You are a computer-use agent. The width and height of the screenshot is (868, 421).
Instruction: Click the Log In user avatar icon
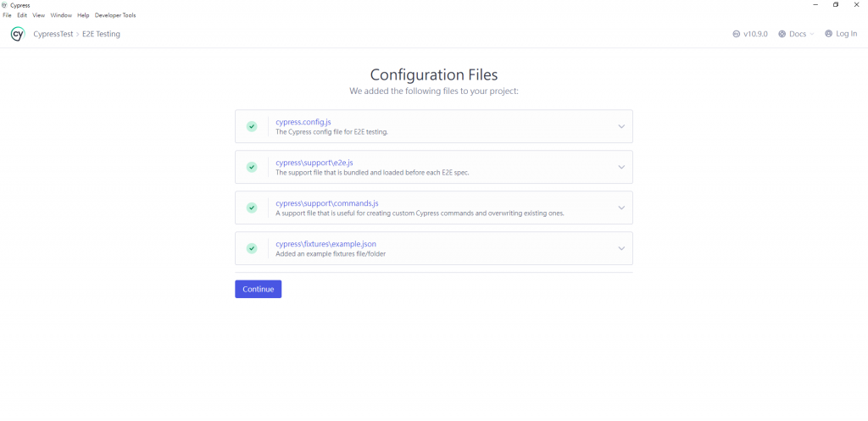(828, 34)
